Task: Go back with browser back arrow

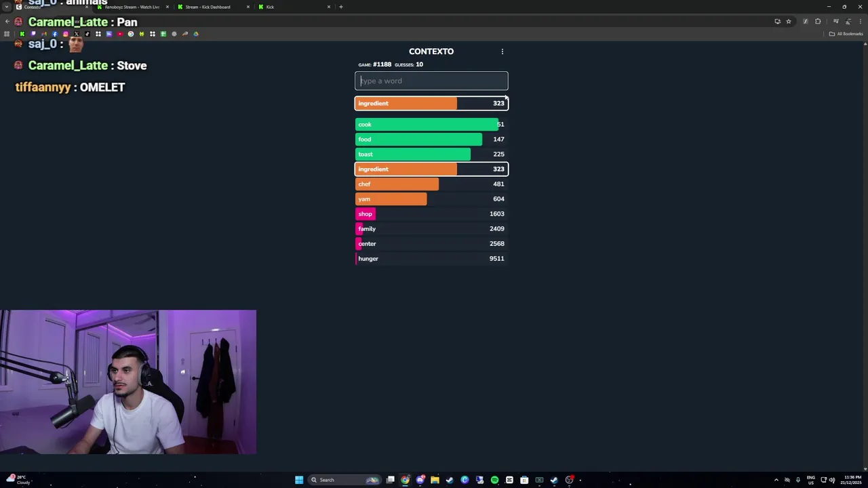Action: coord(7,22)
